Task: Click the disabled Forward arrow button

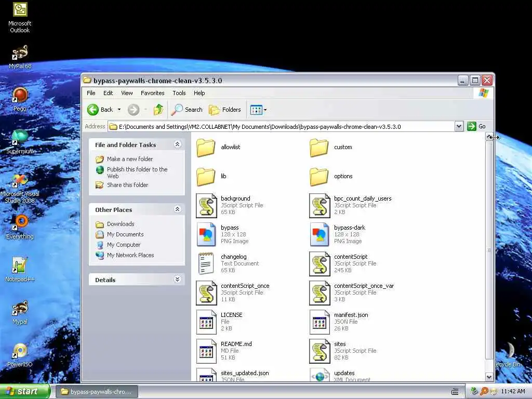Action: click(134, 110)
